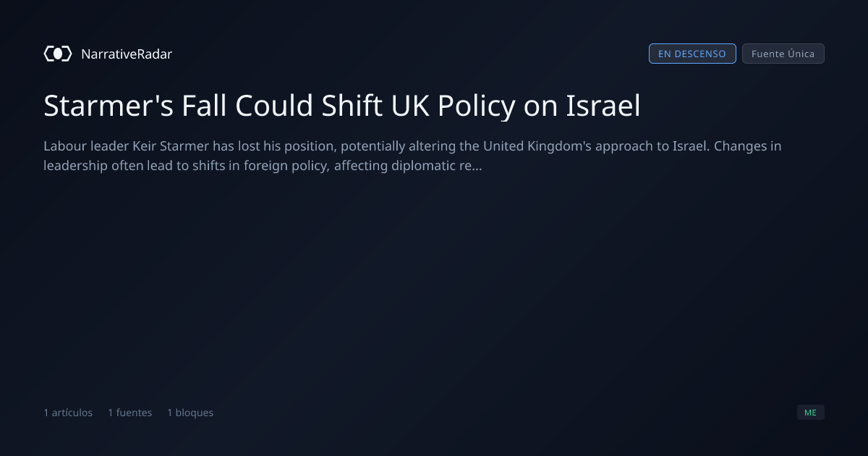Expand the truncated summary at the ellipsis
This screenshot has height=456, width=868.
point(477,166)
